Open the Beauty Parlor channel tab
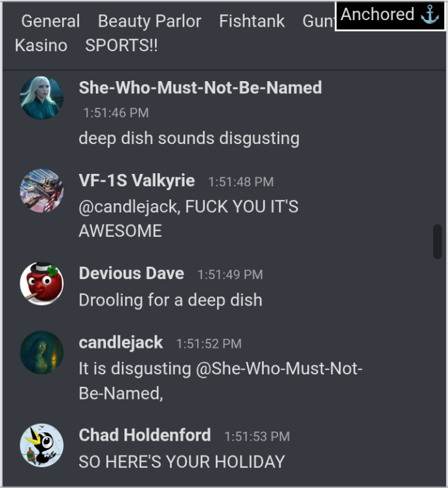The image size is (448, 488). click(x=150, y=21)
